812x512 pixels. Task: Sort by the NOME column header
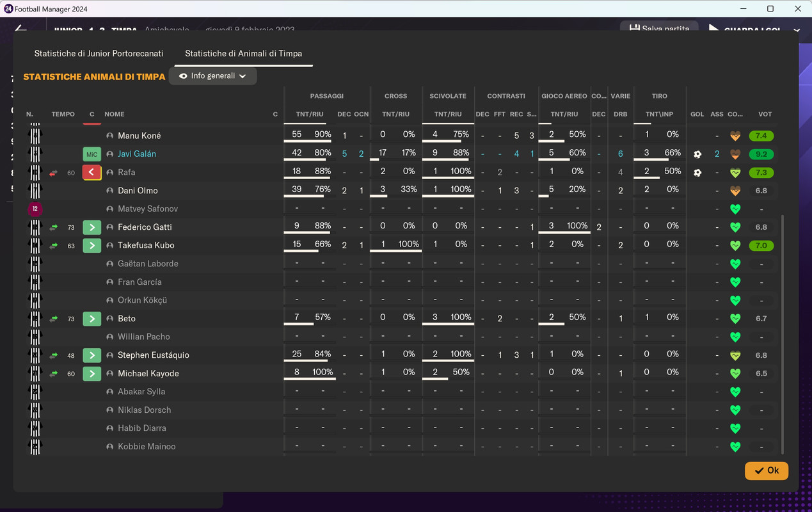[115, 115]
